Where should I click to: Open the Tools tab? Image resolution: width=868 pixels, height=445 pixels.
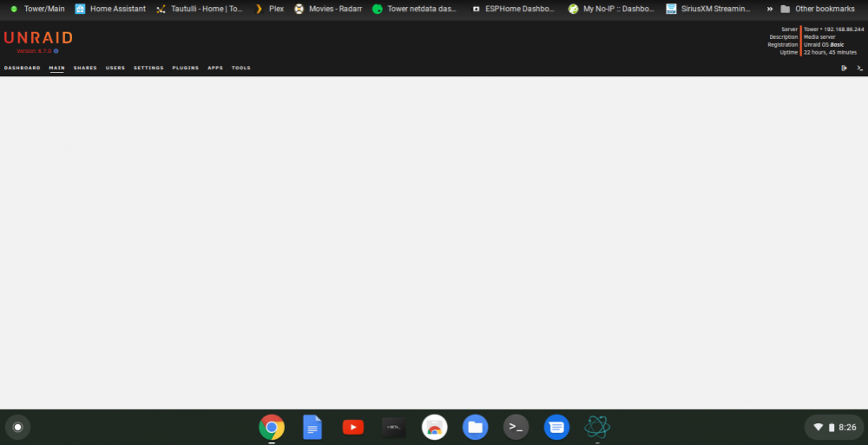point(240,68)
